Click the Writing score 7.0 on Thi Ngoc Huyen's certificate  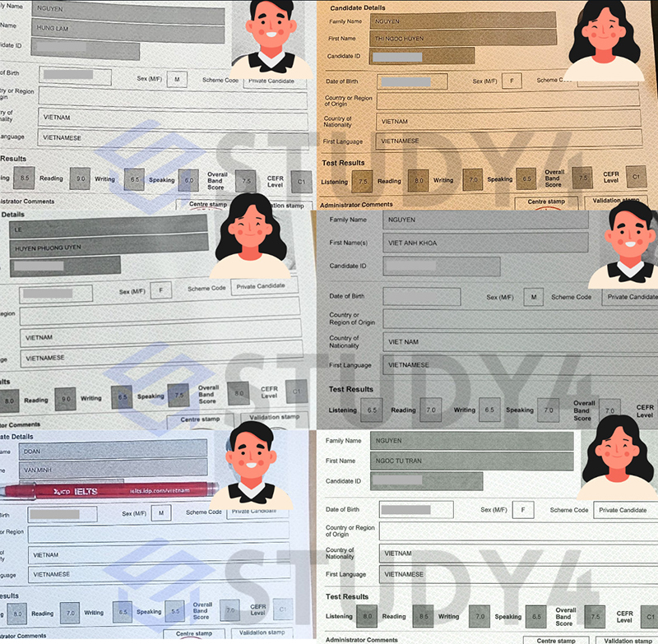[473, 179]
